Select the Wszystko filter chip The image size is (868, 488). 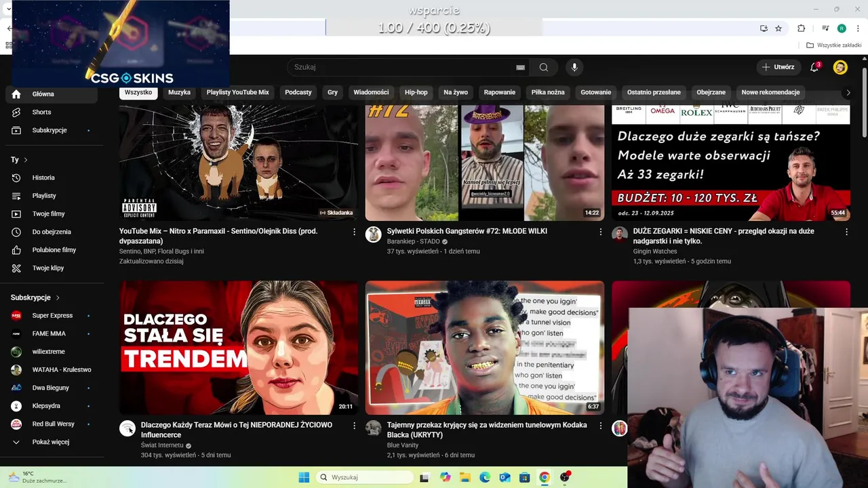138,92
